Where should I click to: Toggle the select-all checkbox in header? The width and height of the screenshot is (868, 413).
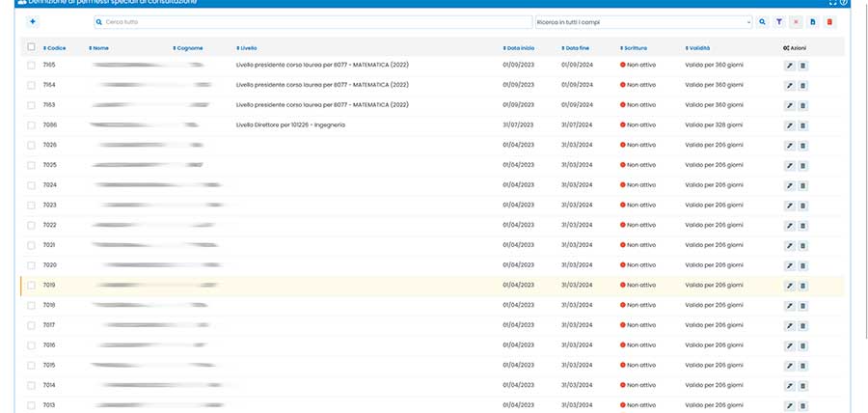(32, 46)
